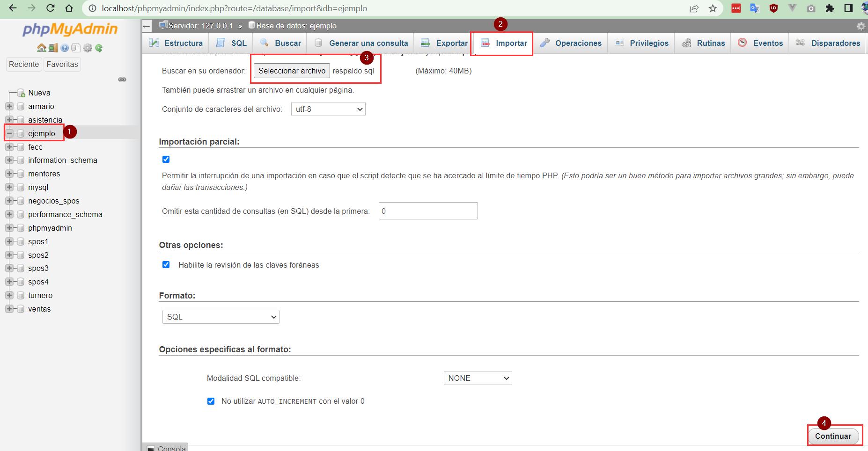Collapse the ejemplo database tree node
The image size is (868, 451).
[x=9, y=133]
